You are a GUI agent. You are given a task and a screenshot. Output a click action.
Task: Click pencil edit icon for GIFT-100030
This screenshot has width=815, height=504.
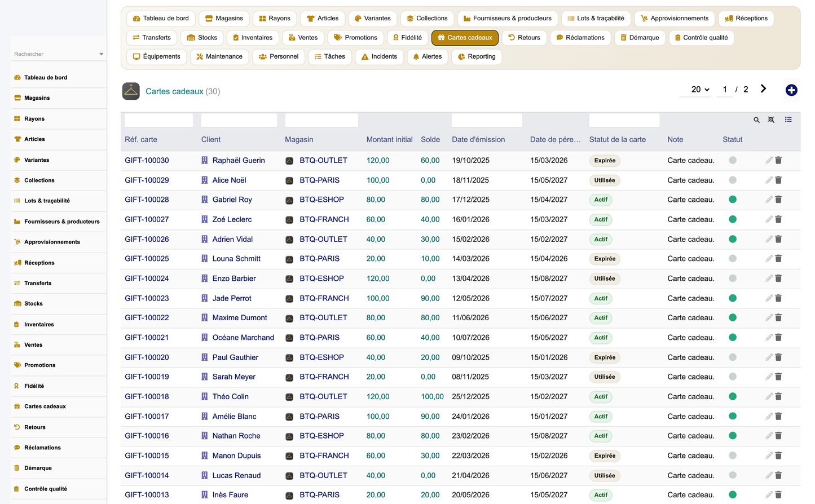[x=769, y=160]
